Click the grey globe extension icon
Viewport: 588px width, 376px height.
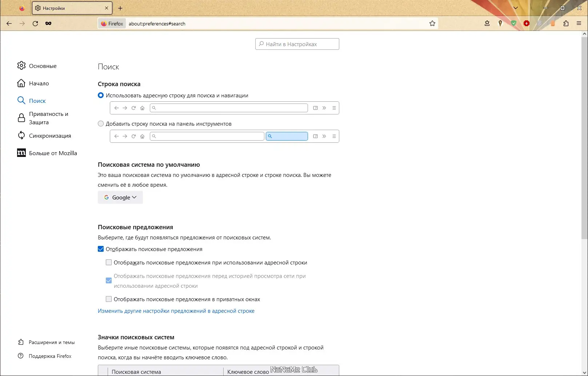540,23
